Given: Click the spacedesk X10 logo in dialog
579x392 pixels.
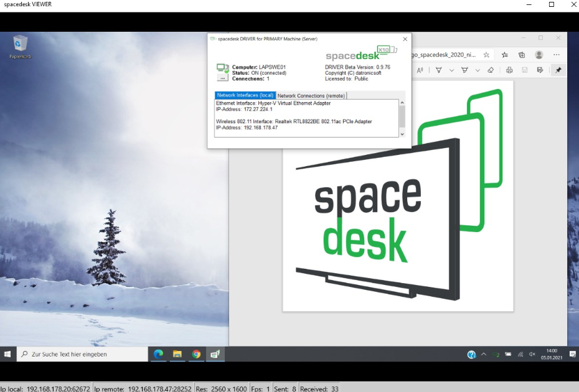Looking at the screenshot, I should click(360, 54).
